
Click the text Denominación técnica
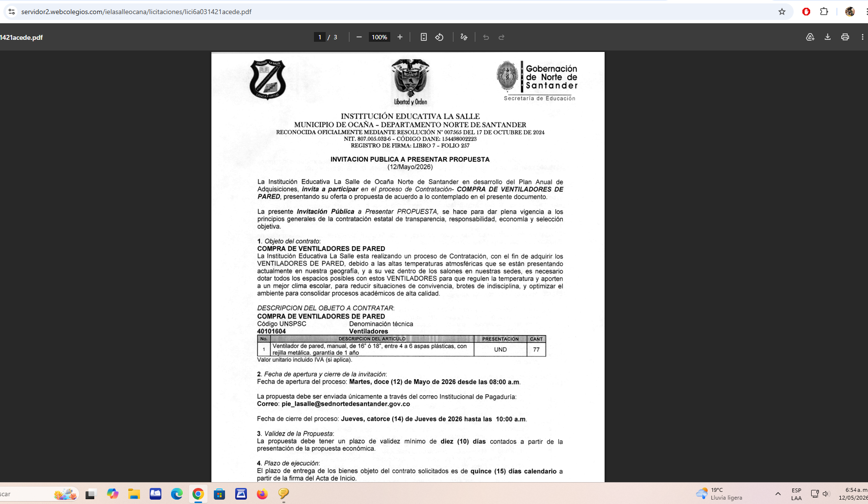[x=381, y=324]
